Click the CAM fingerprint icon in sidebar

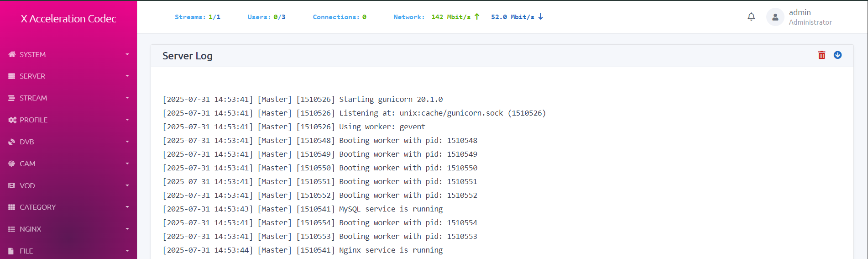click(12, 164)
